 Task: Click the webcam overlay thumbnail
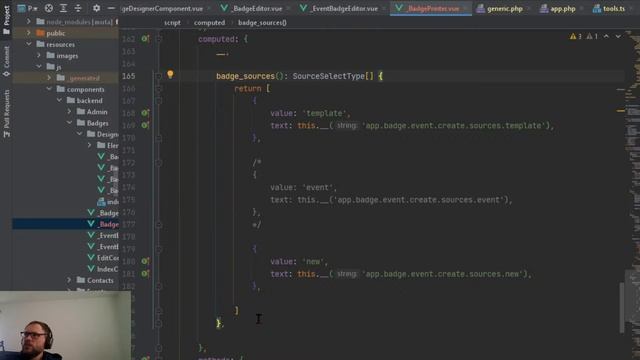(65, 325)
